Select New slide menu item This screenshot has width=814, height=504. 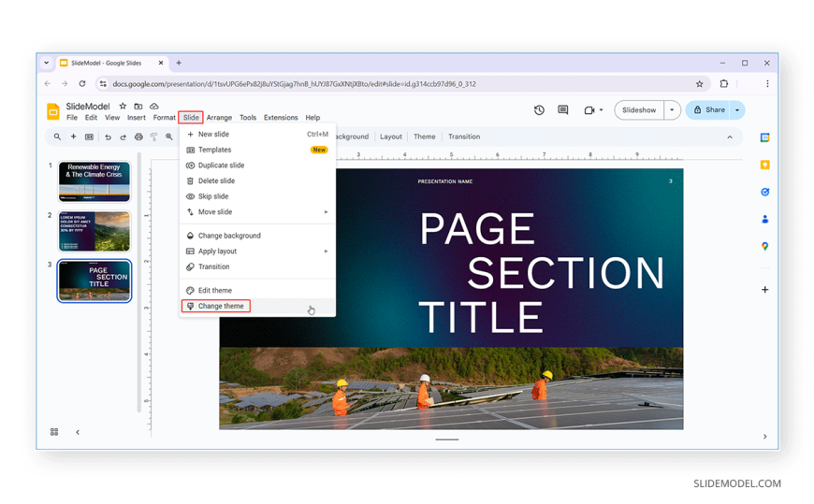pyautogui.click(x=257, y=134)
